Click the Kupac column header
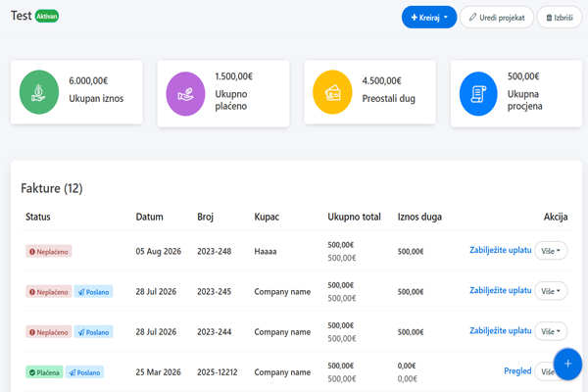The width and height of the screenshot is (588, 392). click(x=267, y=217)
